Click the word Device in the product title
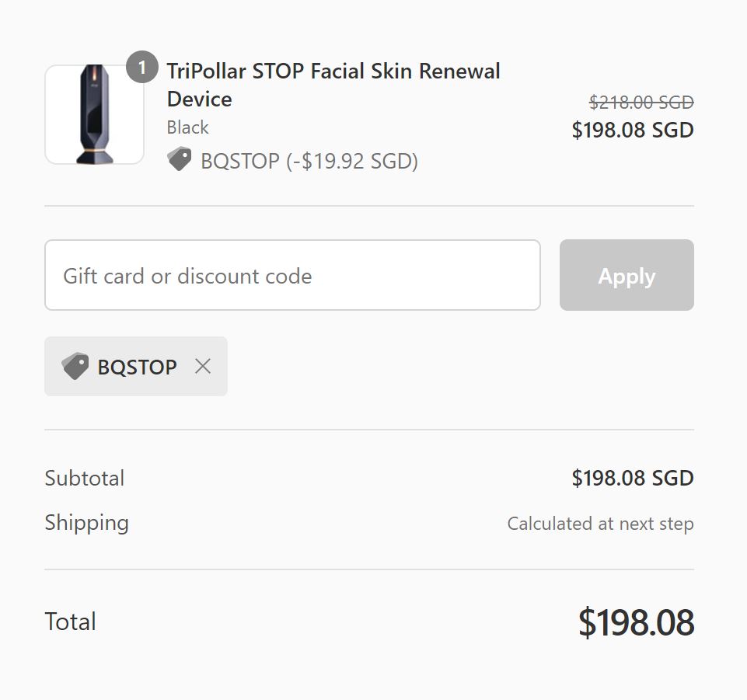This screenshot has height=700, width=747. (200, 99)
